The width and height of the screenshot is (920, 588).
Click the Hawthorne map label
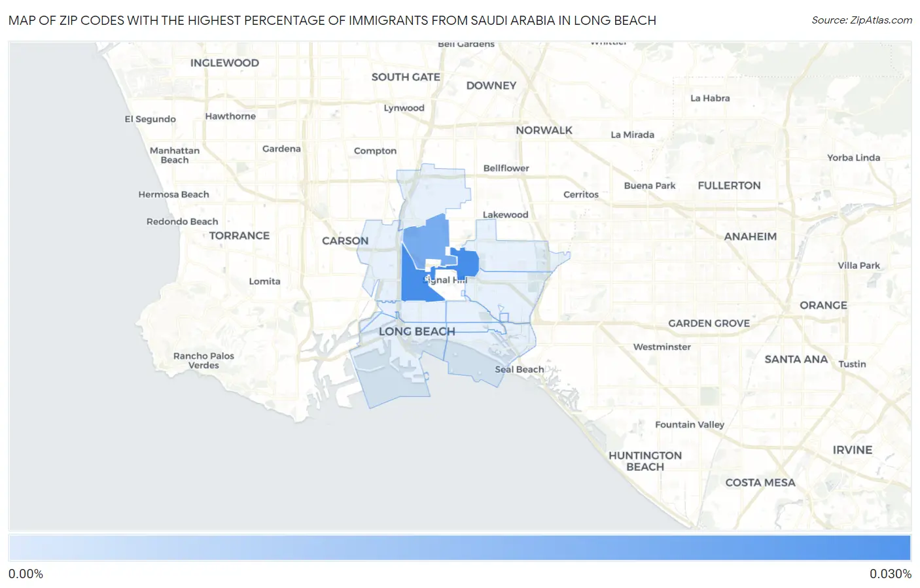230,116
